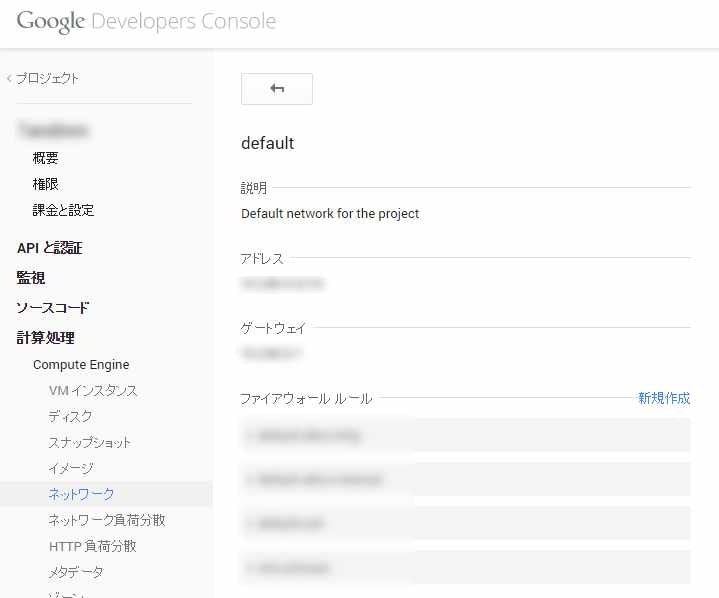Open the 権限 permissions page
The height and width of the screenshot is (598, 719).
45,184
